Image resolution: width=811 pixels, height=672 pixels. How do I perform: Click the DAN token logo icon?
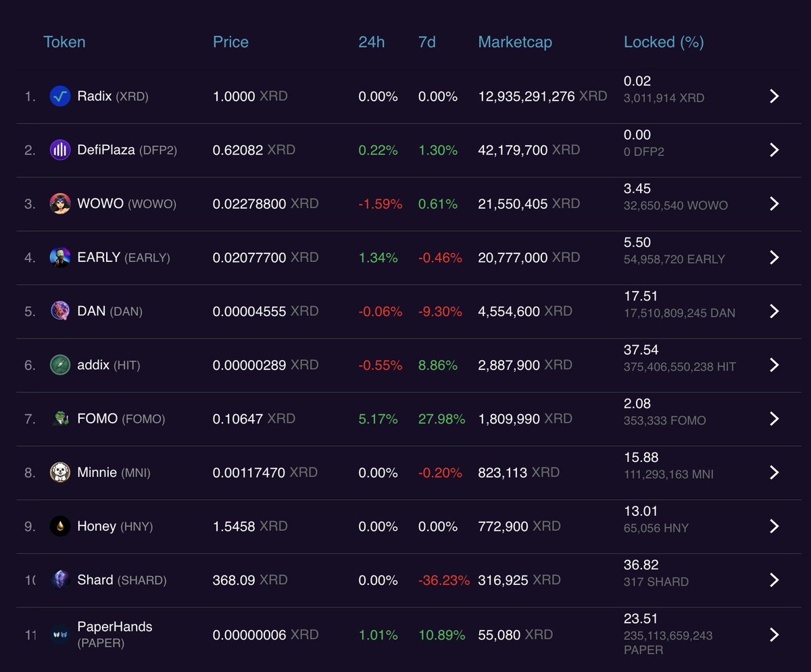click(x=60, y=311)
